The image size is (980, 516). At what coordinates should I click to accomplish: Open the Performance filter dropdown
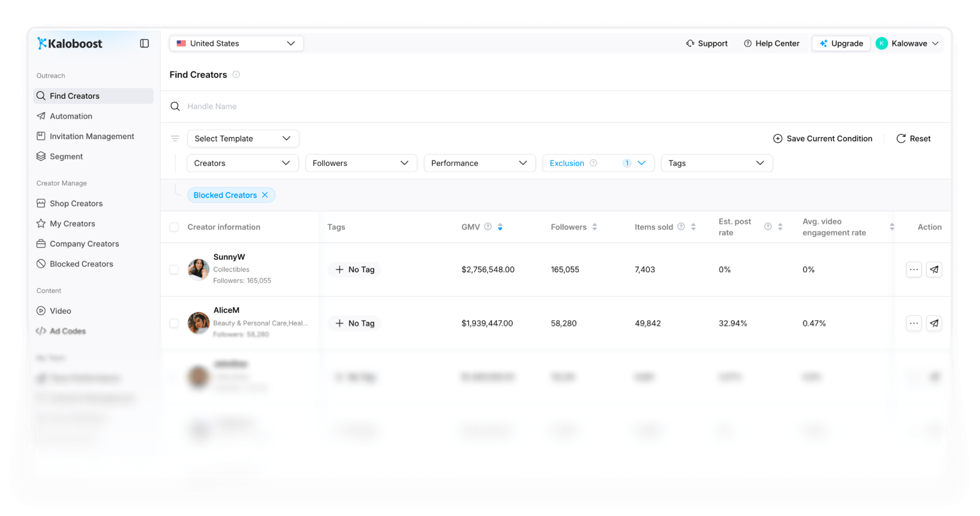point(480,163)
